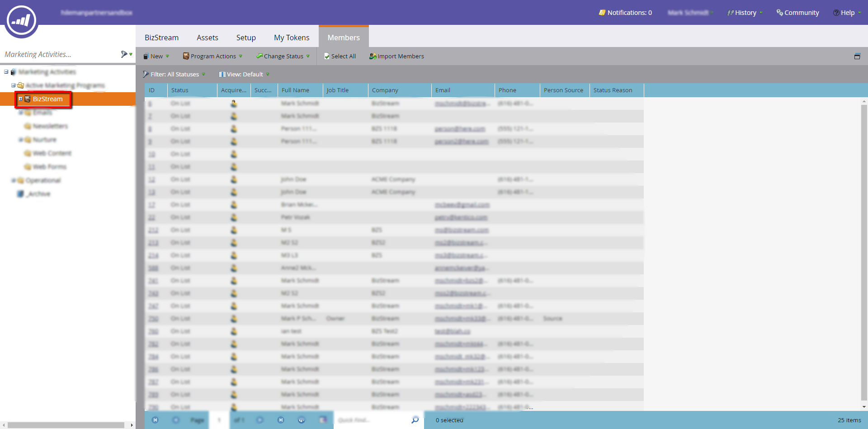Select the Nurture folder in the tree

coord(44,140)
